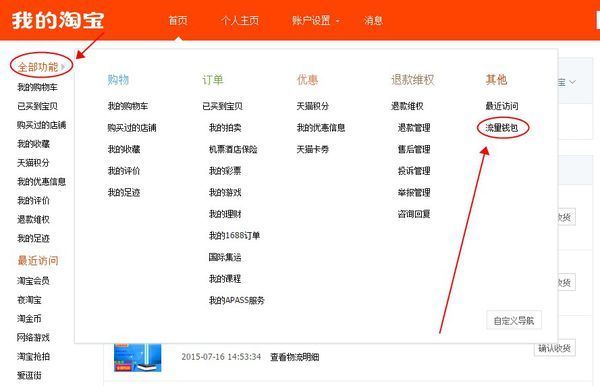
Task: Expand the 账户设置 dropdown menu
Action: (x=315, y=20)
